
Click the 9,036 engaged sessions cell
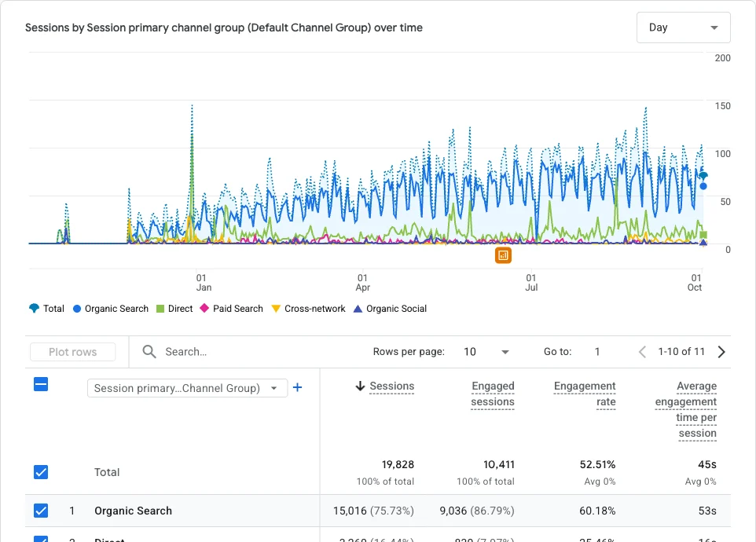477,511
